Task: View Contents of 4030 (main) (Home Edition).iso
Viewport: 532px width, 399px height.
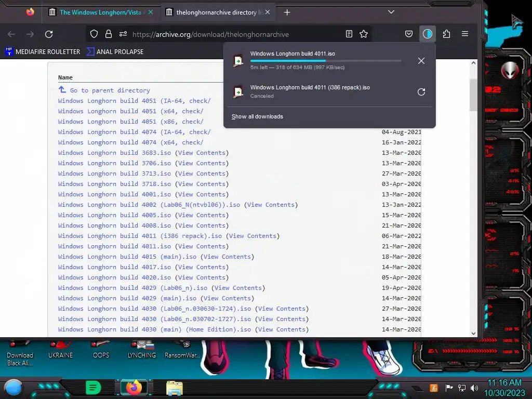Action: 282,329
